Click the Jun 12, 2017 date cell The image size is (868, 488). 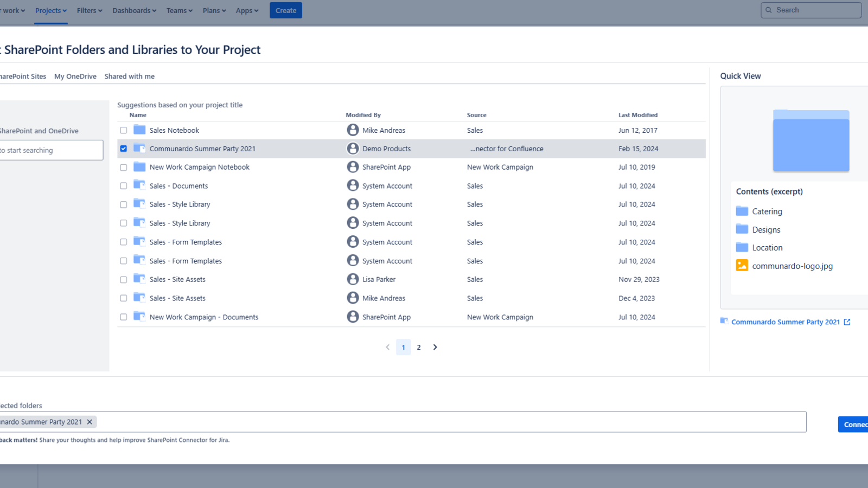point(638,130)
